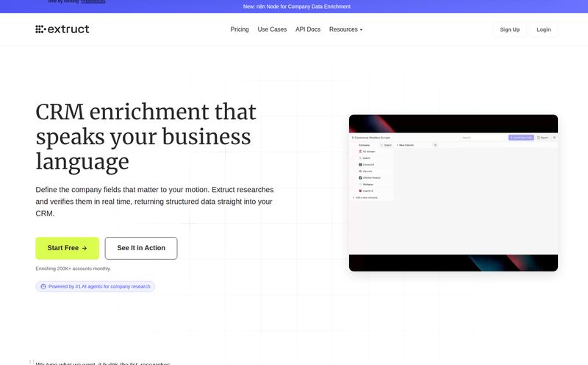Click the CRM enrichment headline
The width and height of the screenshot is (588, 365).
point(146,137)
